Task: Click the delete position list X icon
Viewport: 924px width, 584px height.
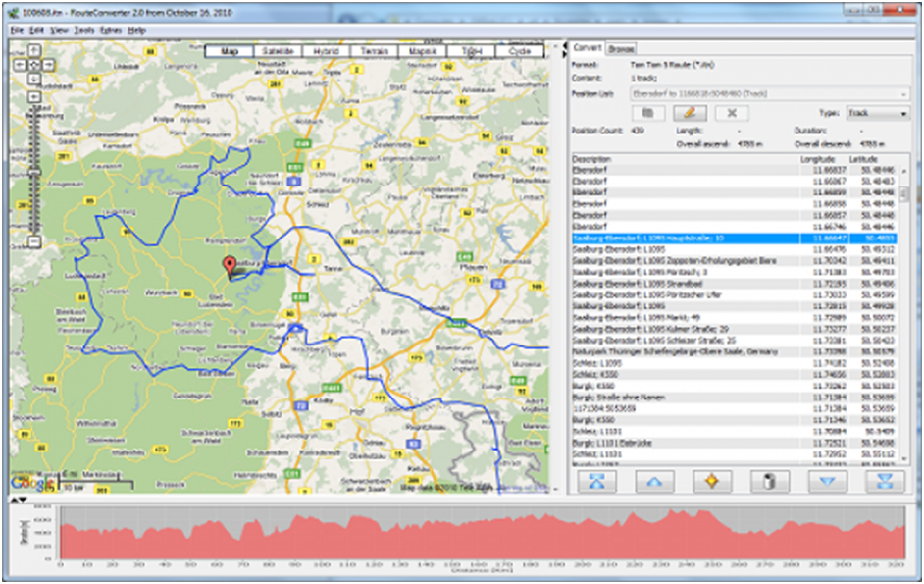Action: [x=732, y=112]
